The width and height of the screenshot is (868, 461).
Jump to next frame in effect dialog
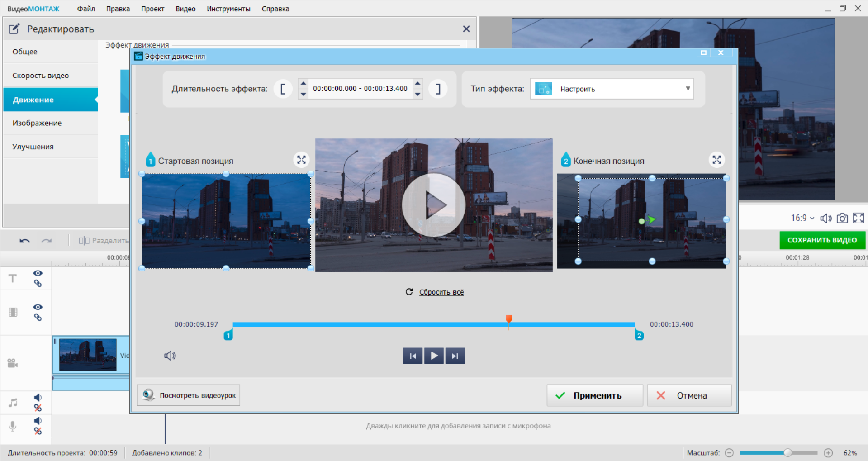(455, 356)
